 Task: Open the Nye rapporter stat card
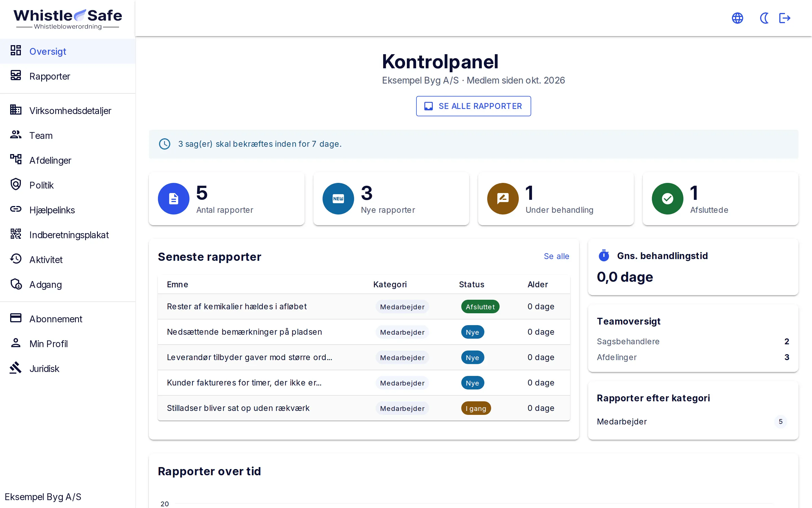(x=391, y=199)
